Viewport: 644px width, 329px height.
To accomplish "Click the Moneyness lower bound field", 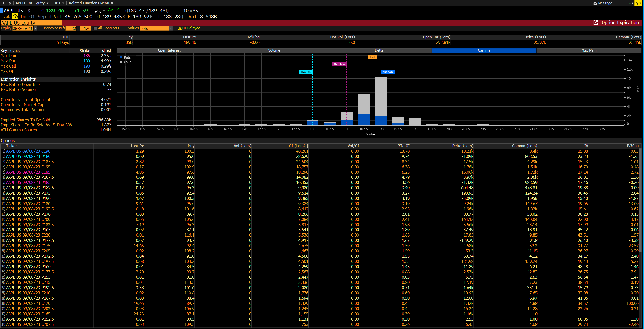I will [71, 28].
